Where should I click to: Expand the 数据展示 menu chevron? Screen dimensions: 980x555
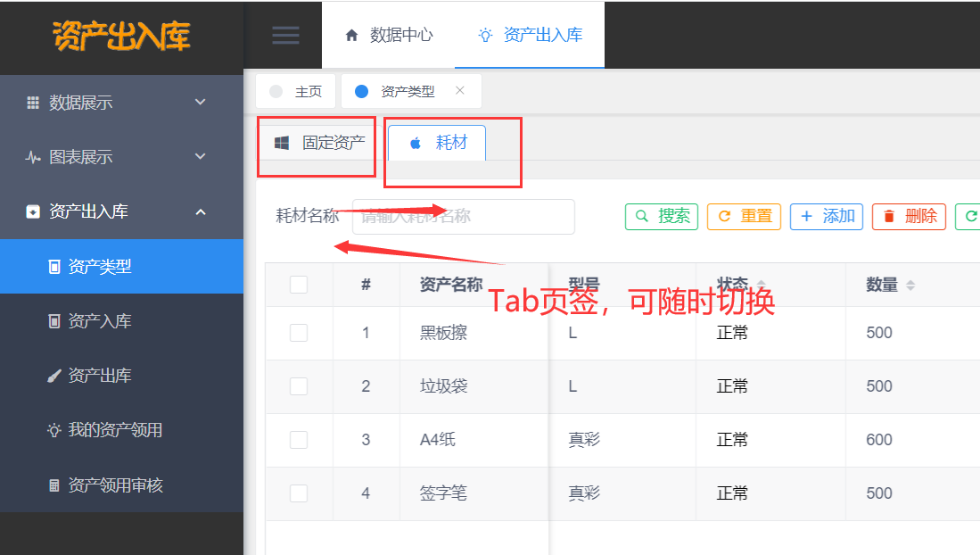pyautogui.click(x=200, y=102)
